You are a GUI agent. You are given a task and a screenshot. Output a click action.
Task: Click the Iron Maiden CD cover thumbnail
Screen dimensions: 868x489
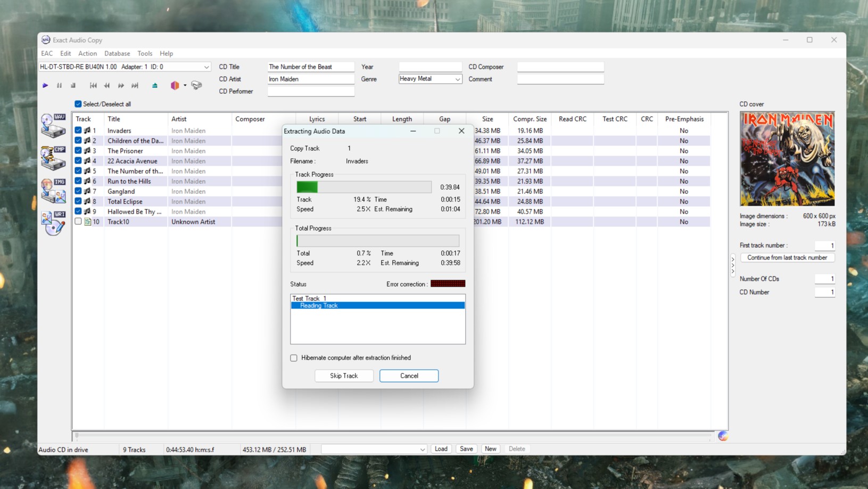click(787, 159)
